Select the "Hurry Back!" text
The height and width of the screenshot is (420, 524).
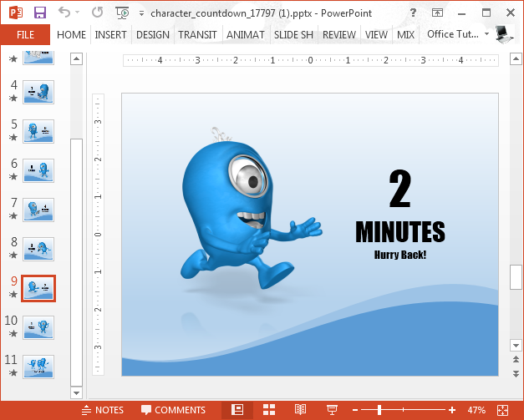coord(400,255)
